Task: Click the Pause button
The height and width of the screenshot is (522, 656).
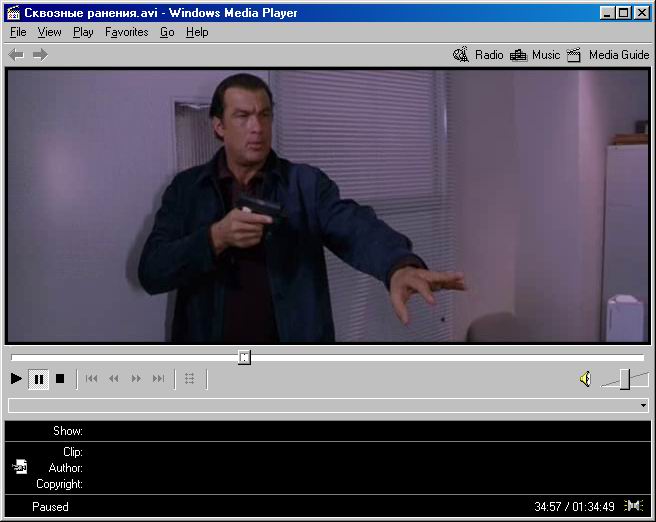Action: 38,379
